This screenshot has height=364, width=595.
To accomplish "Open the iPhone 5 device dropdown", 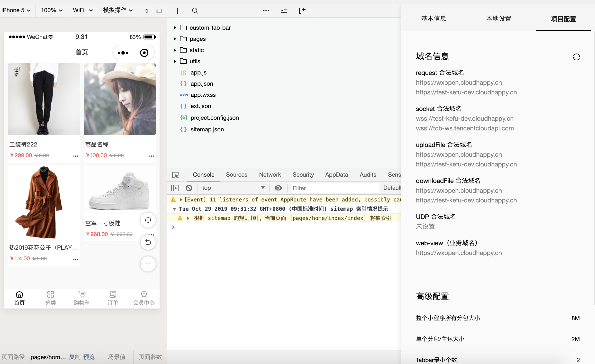I will [16, 10].
